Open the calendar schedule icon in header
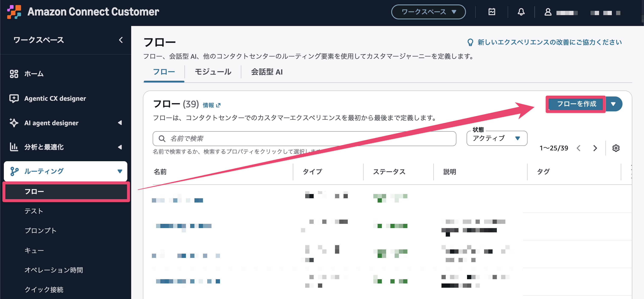The width and height of the screenshot is (644, 299). coord(492,12)
